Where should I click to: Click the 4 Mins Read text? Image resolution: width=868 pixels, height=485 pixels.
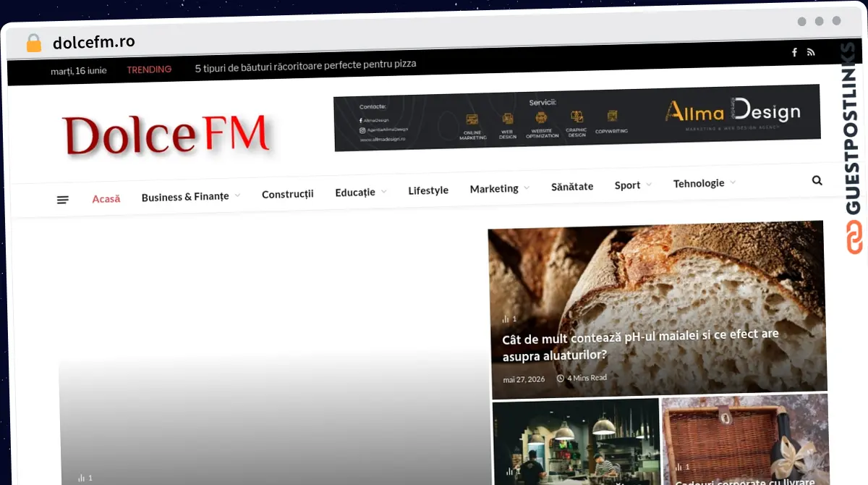tap(587, 378)
